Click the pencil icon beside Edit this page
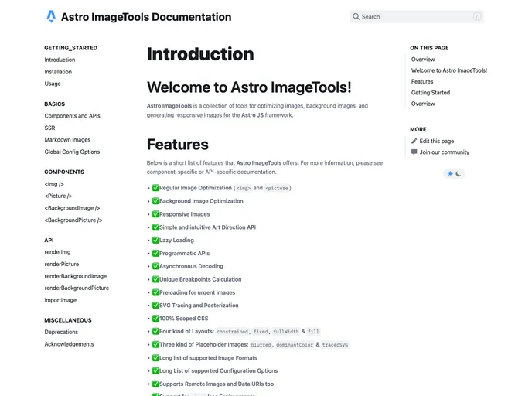532x396 pixels. [x=414, y=141]
